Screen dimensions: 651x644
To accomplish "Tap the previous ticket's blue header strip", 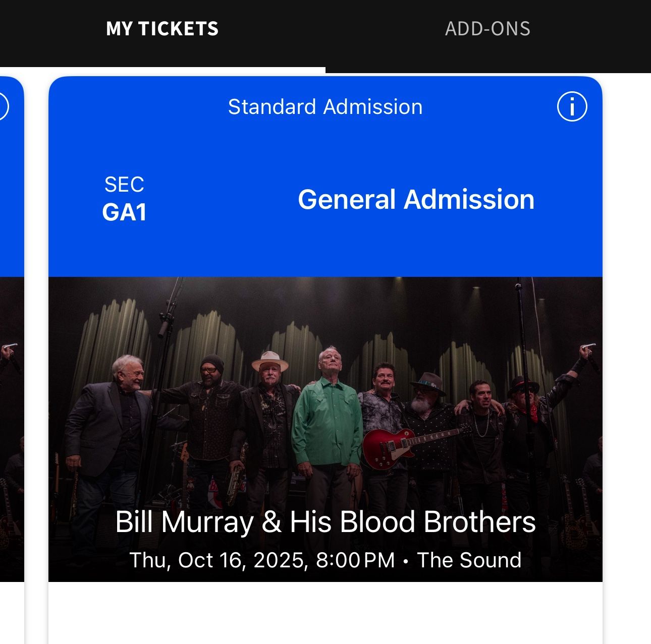I will (x=11, y=202).
